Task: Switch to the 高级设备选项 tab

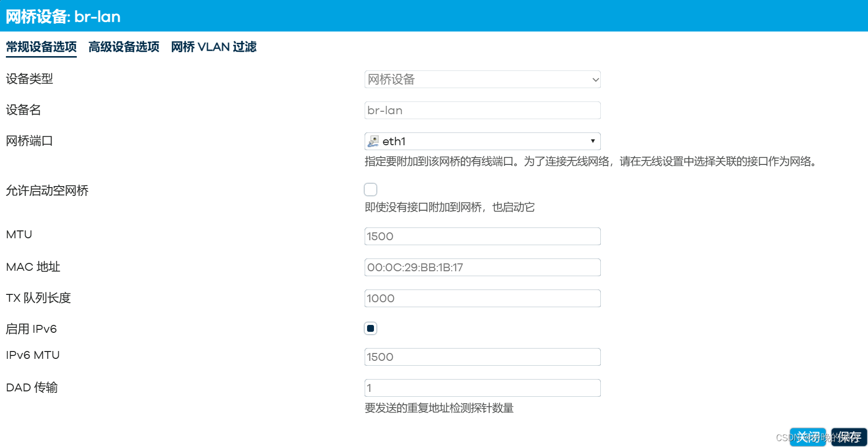Action: pos(124,47)
